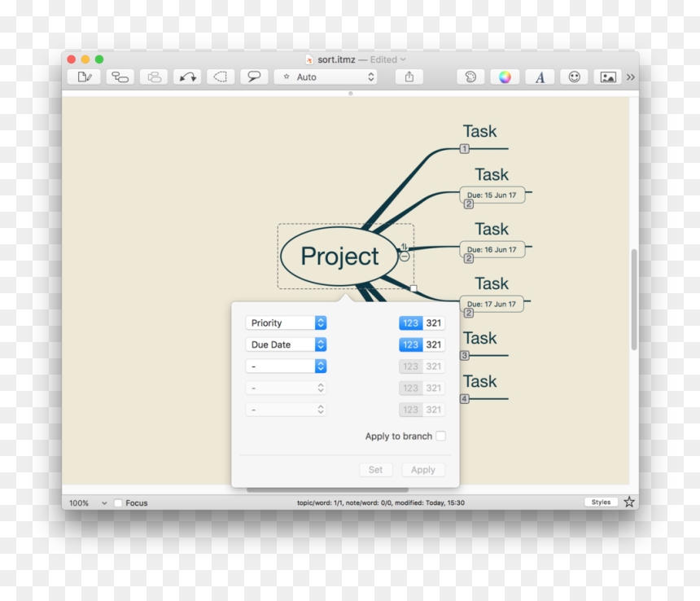Open the 100% zoom dropdown
Screen dimensions: 700x601
pos(88,502)
